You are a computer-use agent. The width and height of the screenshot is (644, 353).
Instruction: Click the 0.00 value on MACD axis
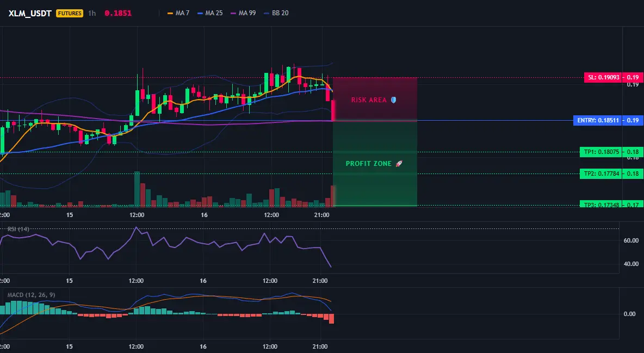pos(630,314)
